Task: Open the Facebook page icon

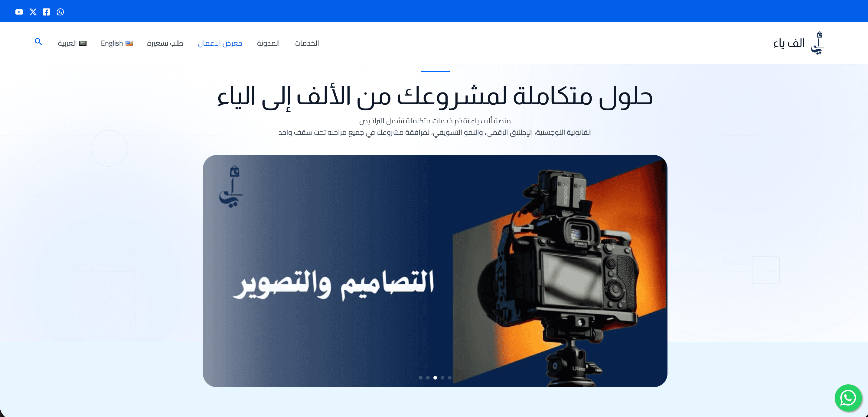Action: click(47, 12)
